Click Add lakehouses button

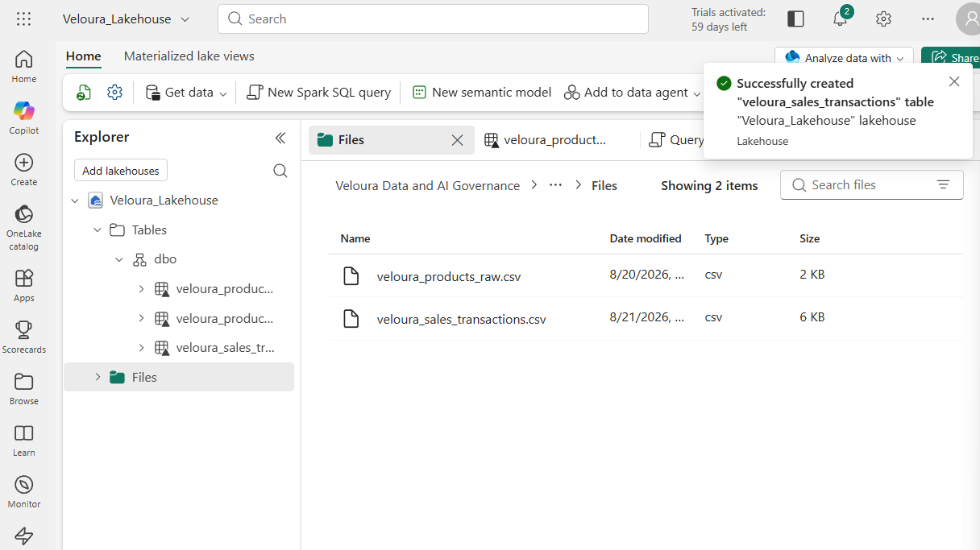point(121,171)
